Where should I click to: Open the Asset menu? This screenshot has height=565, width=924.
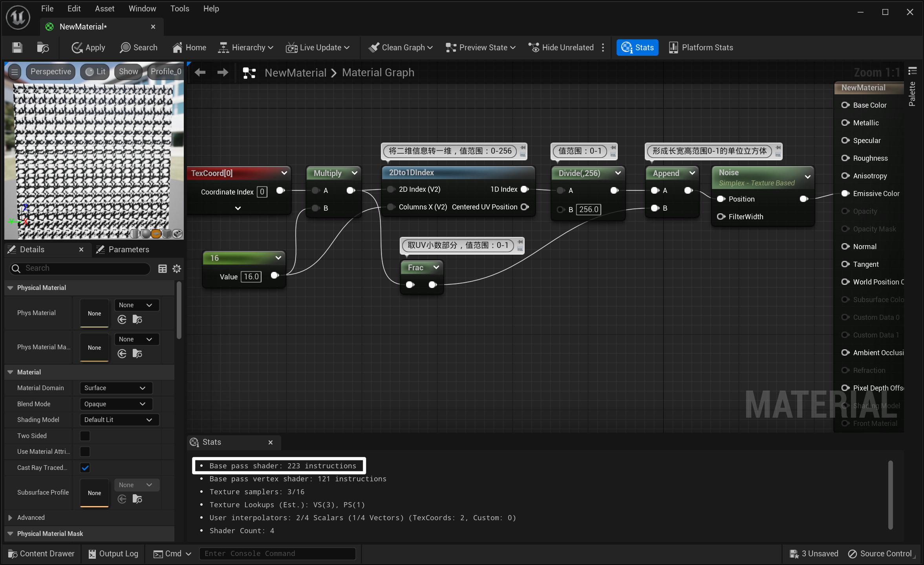[104, 9]
